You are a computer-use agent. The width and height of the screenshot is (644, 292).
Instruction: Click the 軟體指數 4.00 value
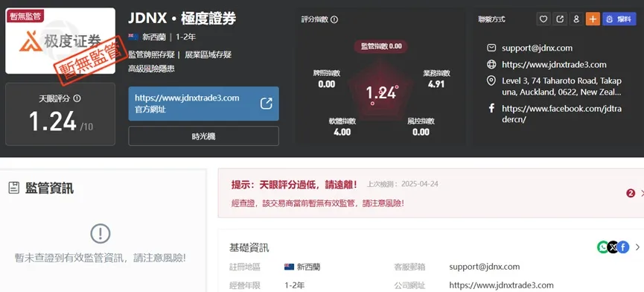342,132
